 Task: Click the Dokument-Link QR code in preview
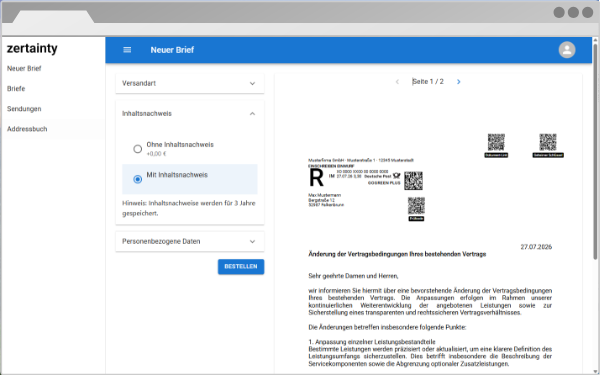496,142
